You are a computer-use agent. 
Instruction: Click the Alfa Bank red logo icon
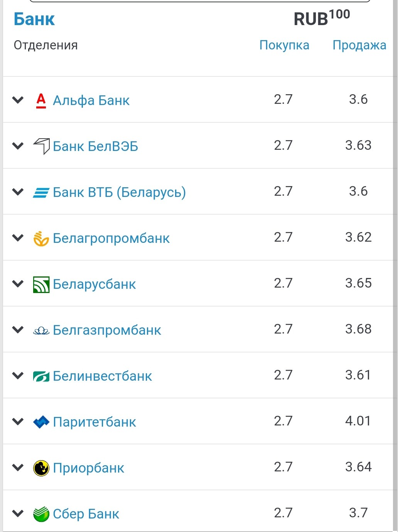coord(41,101)
